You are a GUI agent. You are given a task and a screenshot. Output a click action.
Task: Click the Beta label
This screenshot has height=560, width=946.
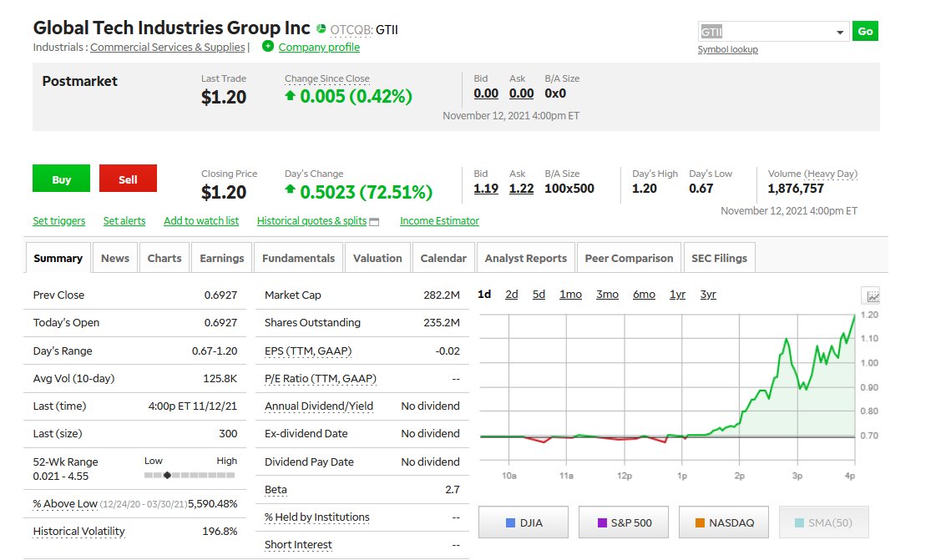click(276, 489)
